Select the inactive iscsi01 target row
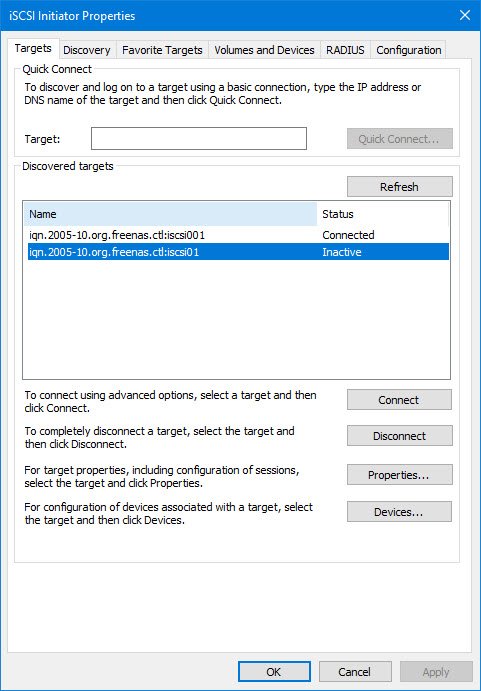This screenshot has width=481, height=691. click(238, 252)
